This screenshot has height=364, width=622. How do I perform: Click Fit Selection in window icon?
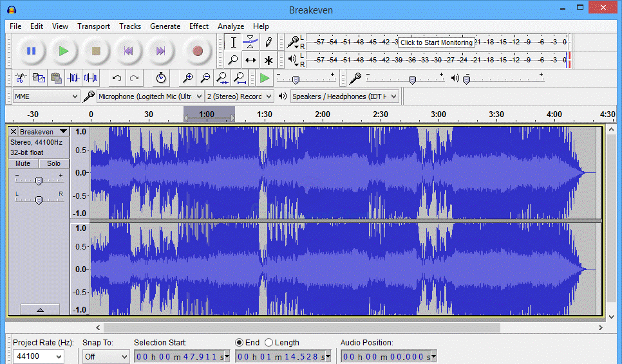[x=222, y=78]
